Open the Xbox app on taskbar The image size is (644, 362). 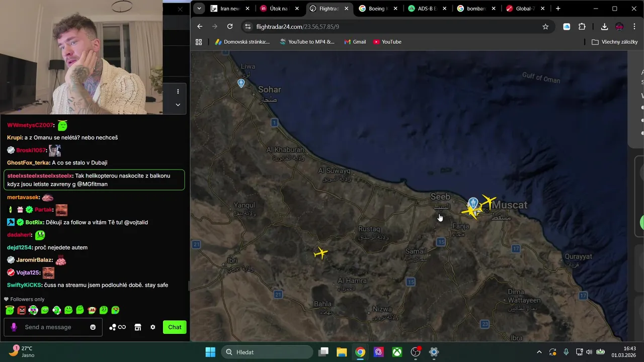(397, 352)
